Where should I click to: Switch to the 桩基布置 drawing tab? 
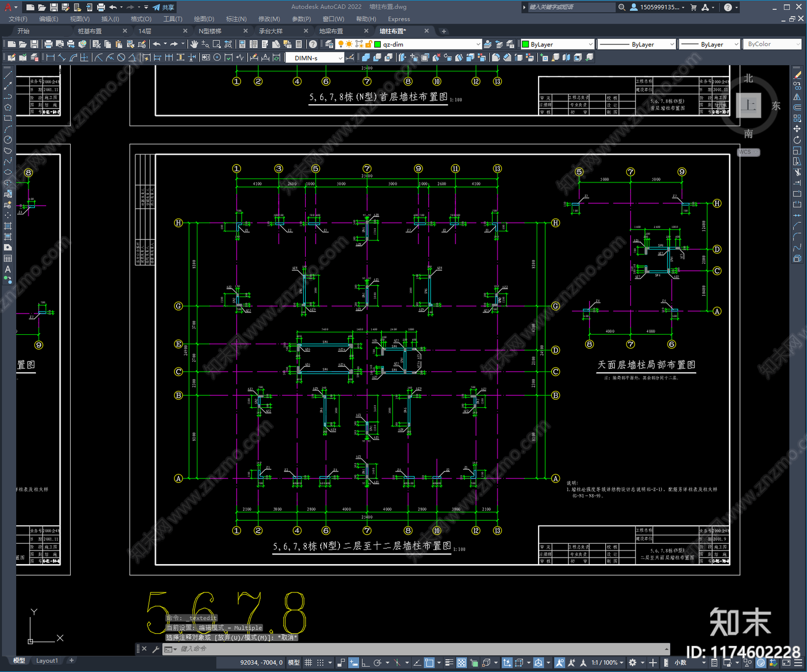(x=90, y=31)
